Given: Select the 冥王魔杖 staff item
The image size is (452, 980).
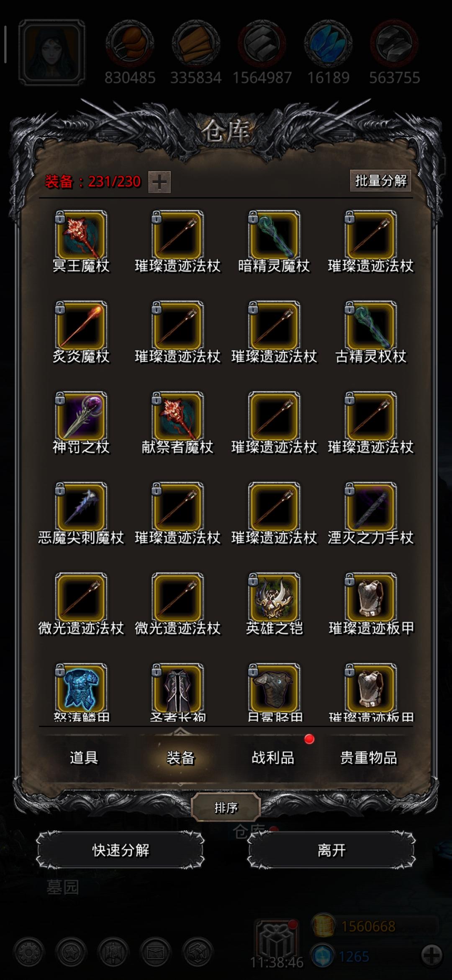Looking at the screenshot, I should (x=81, y=235).
